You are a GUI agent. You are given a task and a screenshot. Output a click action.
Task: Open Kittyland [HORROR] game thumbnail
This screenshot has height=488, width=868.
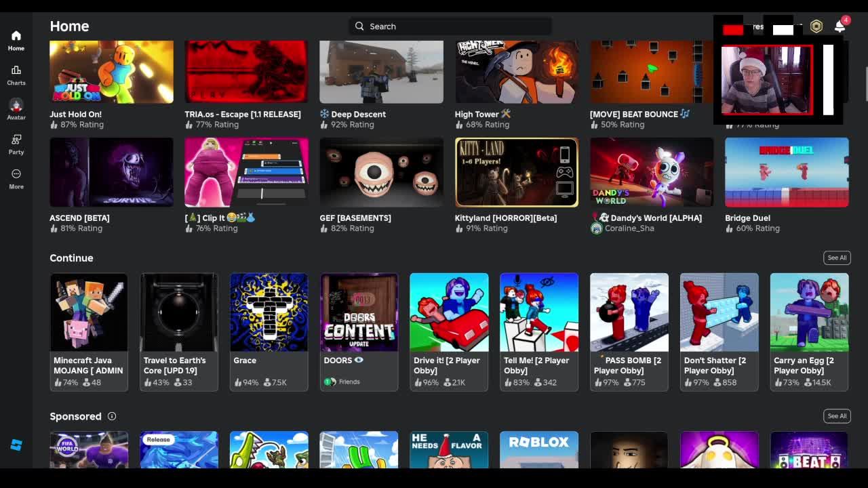tap(516, 172)
